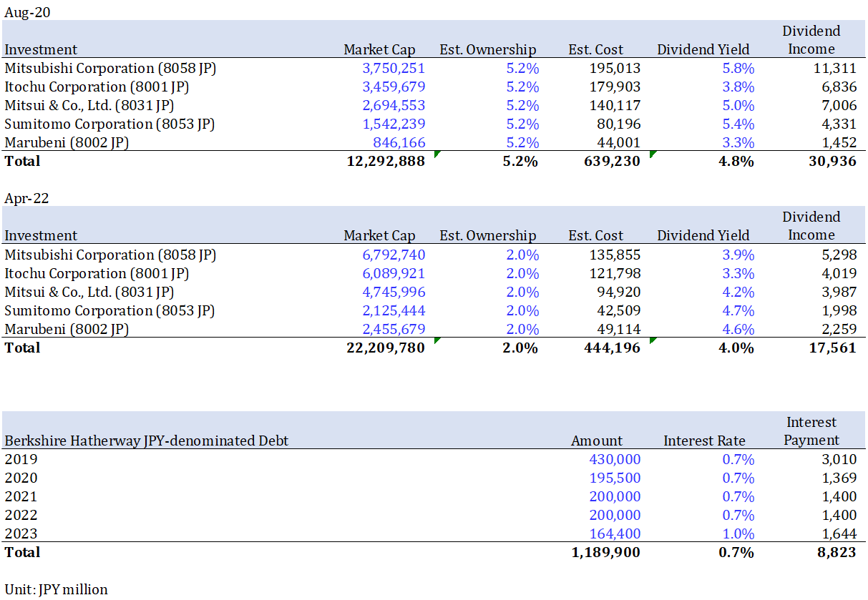868x600 pixels.
Task: Select the 2019 debt year row label
Action: [21, 459]
